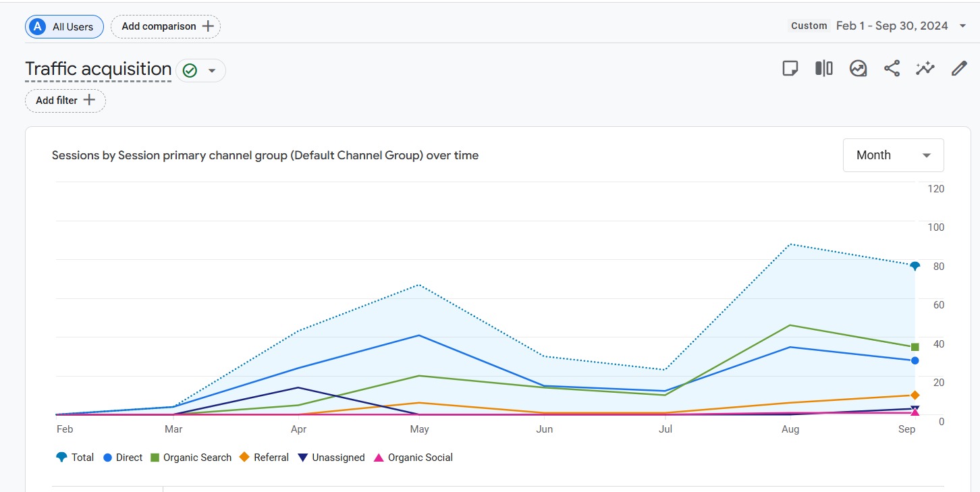This screenshot has width=980, height=492.
Task: Click the Add filter button
Action: (x=65, y=101)
